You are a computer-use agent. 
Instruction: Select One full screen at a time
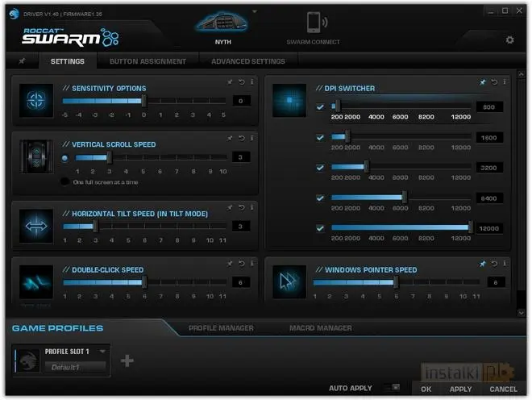pyautogui.click(x=64, y=181)
